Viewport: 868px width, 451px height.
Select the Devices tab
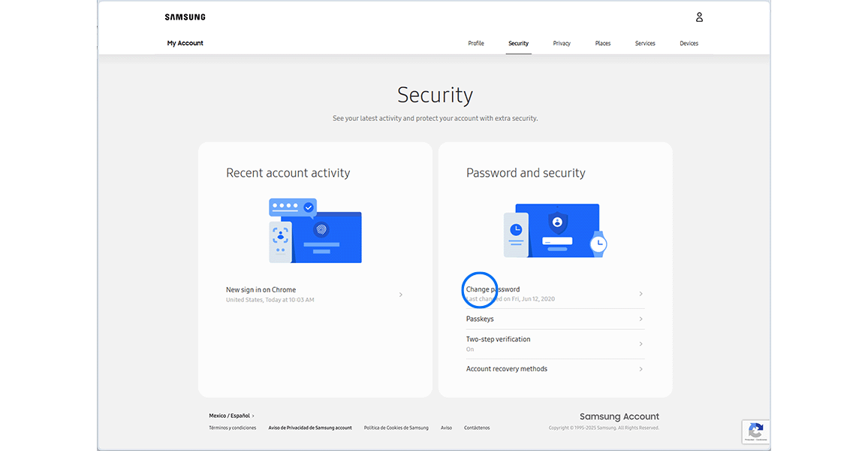[689, 43]
